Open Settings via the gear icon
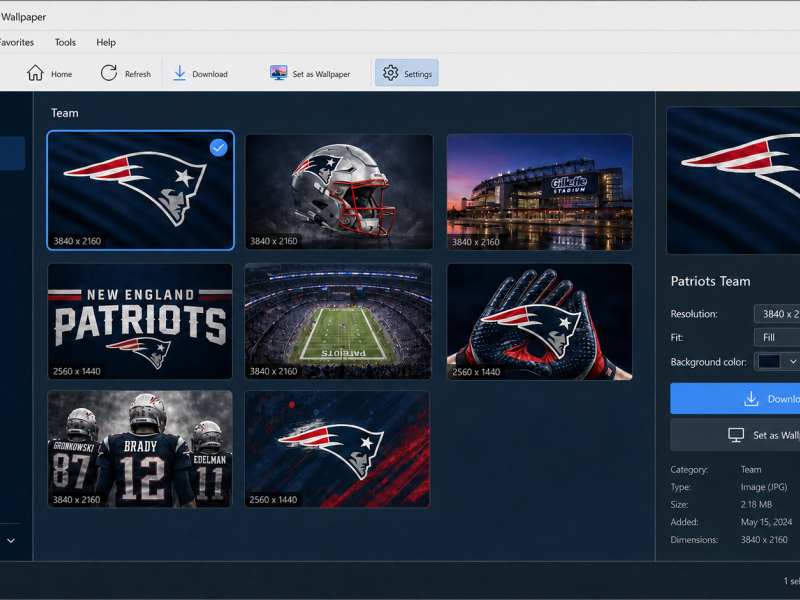The width and height of the screenshot is (800, 600). tap(390, 73)
